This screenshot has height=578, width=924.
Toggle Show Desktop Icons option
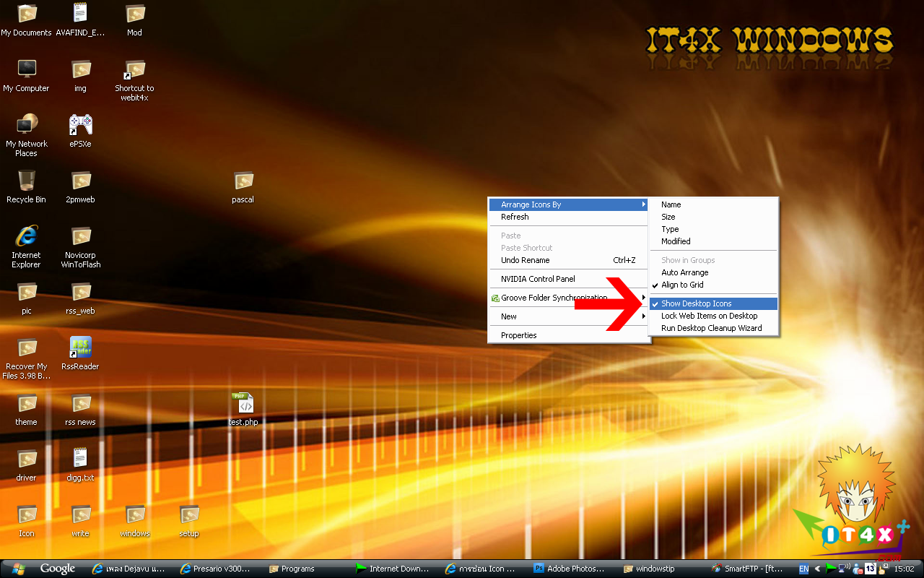click(x=696, y=303)
